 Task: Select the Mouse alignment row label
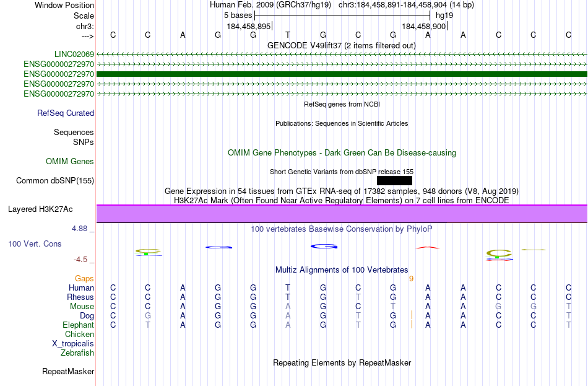[x=82, y=307]
